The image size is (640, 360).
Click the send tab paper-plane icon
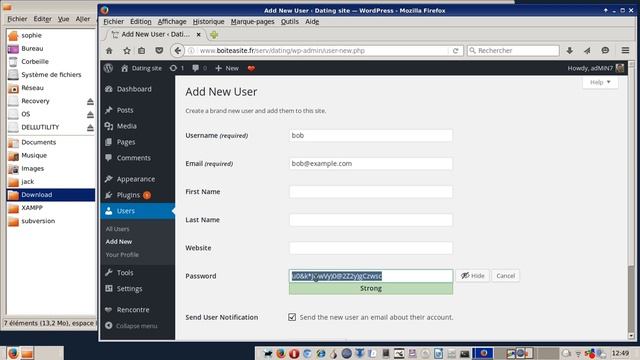pyautogui.click(x=587, y=51)
